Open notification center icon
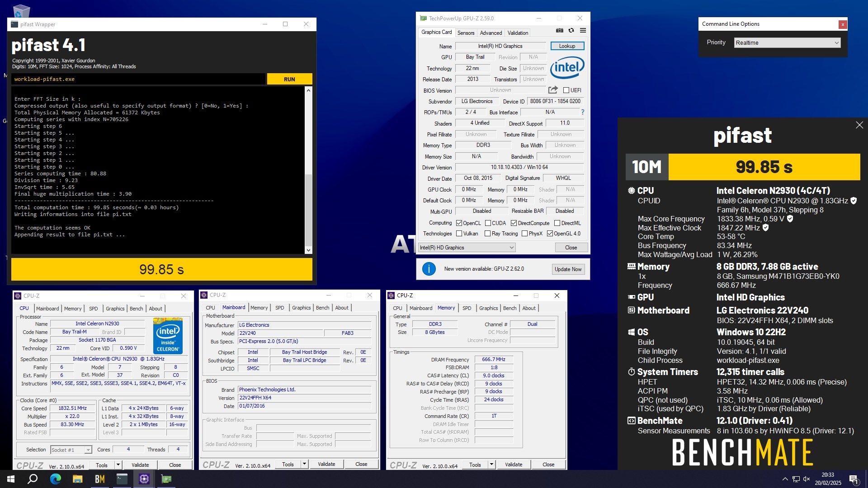868x488 pixels. coord(854,479)
